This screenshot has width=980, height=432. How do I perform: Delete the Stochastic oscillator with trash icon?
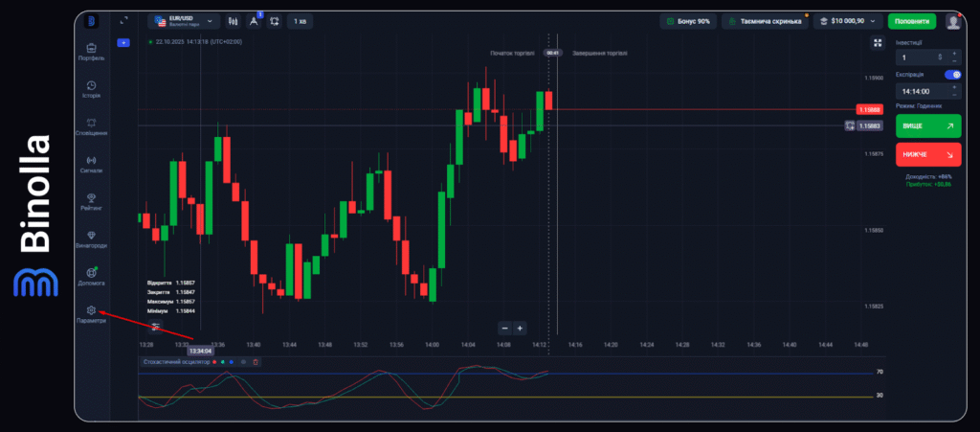pyautogui.click(x=256, y=362)
